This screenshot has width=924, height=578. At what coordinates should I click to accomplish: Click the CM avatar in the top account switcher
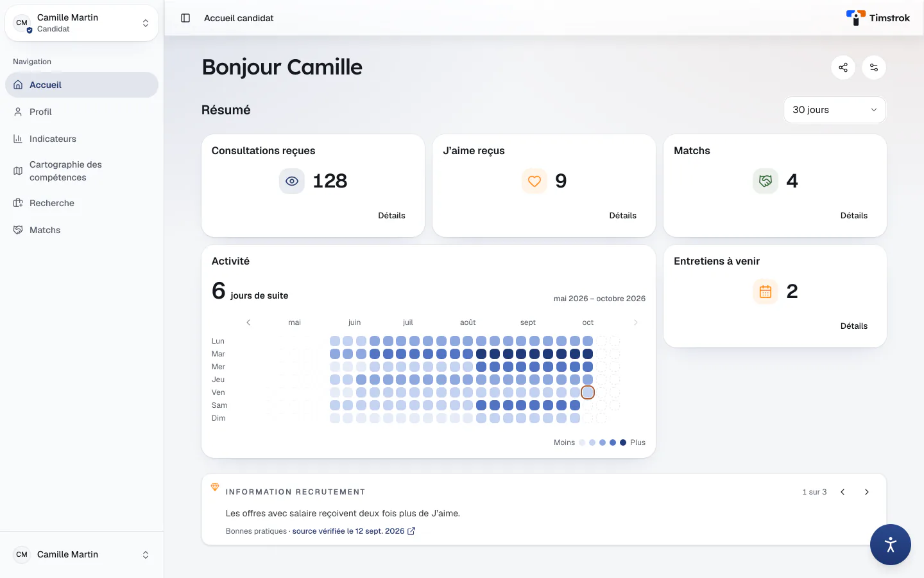[x=22, y=23]
